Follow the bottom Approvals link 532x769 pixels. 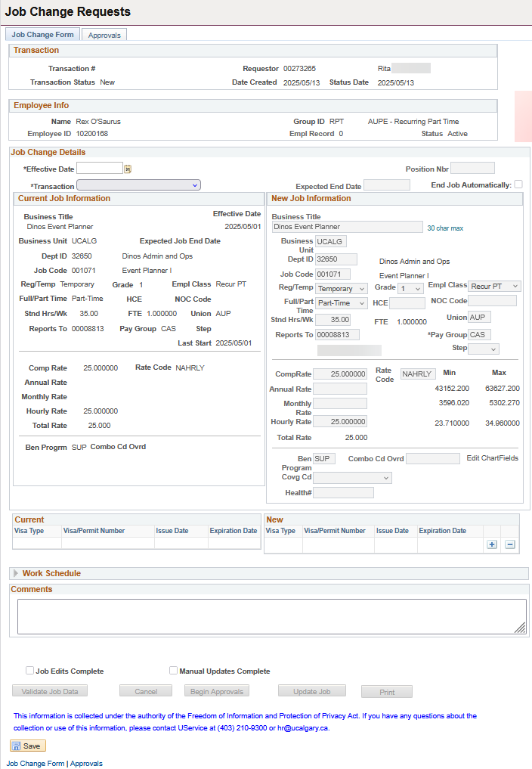(86, 764)
